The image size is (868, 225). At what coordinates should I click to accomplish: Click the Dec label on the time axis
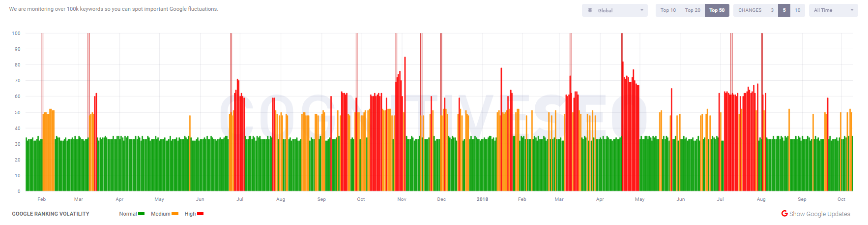[441, 199]
